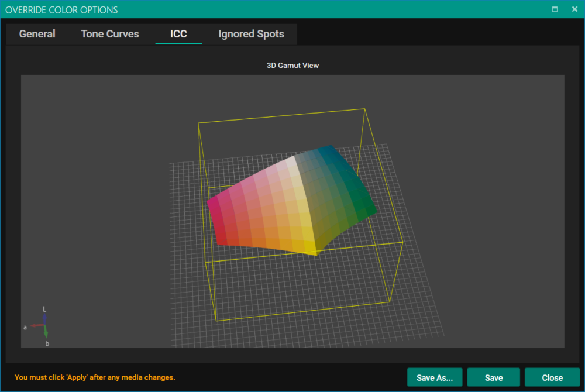
Task: Click the dark green edge of the gamut
Action: pyautogui.click(x=366, y=207)
